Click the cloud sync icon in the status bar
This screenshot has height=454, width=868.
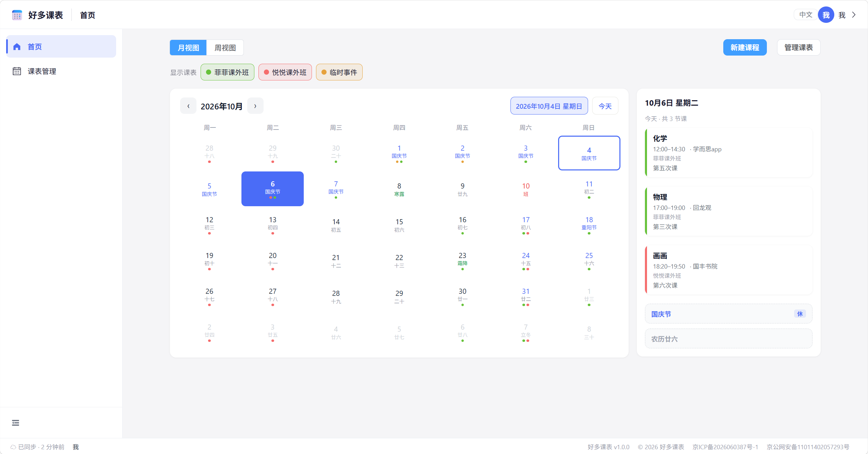coord(13,447)
